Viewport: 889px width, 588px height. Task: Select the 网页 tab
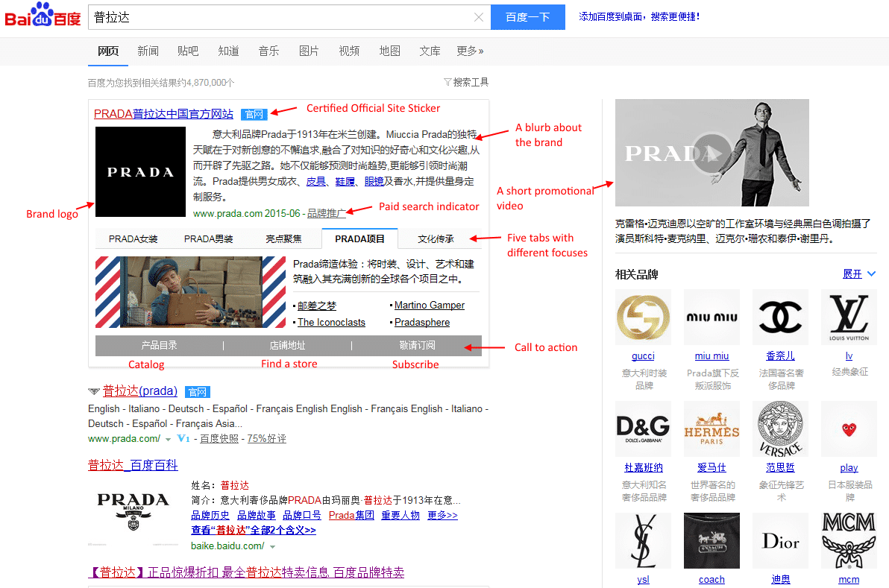(x=107, y=51)
